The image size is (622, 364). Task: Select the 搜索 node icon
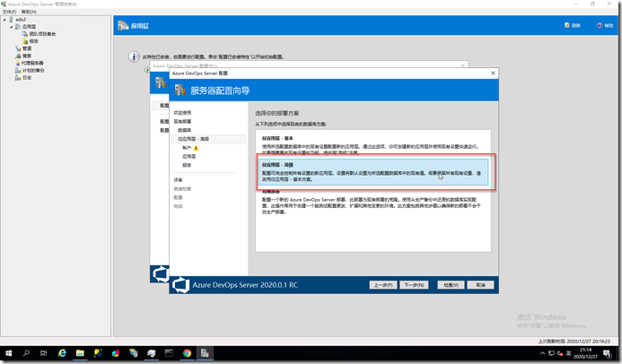18,56
